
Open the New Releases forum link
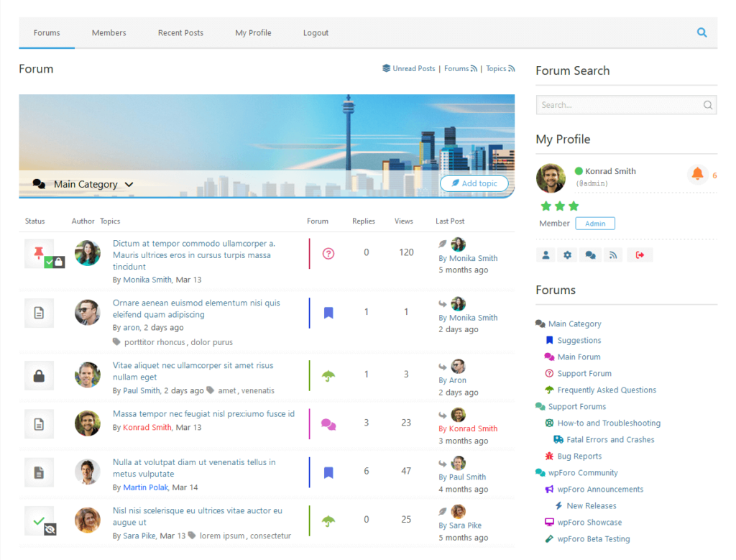(x=592, y=506)
